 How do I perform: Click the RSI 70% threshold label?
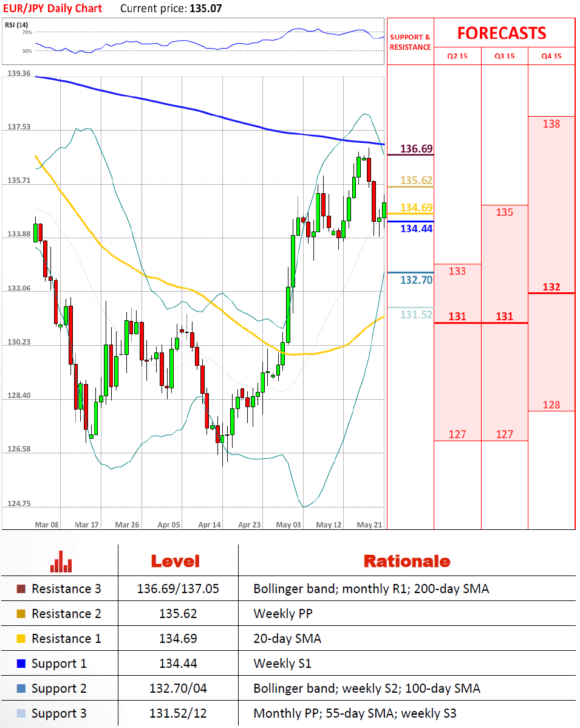click(x=27, y=32)
